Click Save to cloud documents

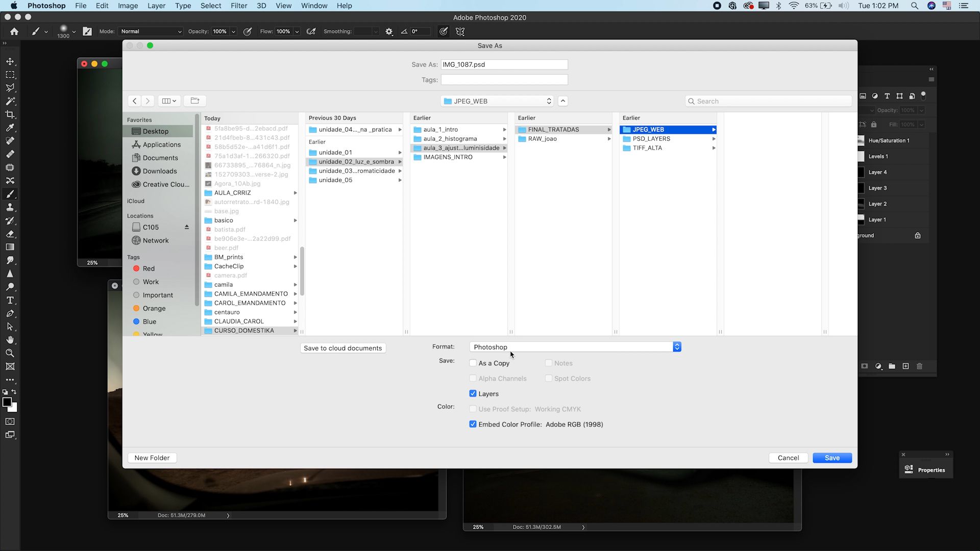tap(342, 348)
